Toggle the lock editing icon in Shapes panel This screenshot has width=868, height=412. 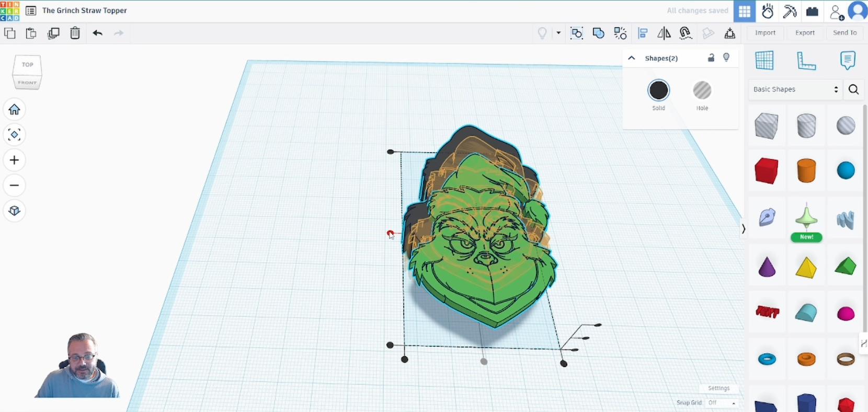(711, 58)
